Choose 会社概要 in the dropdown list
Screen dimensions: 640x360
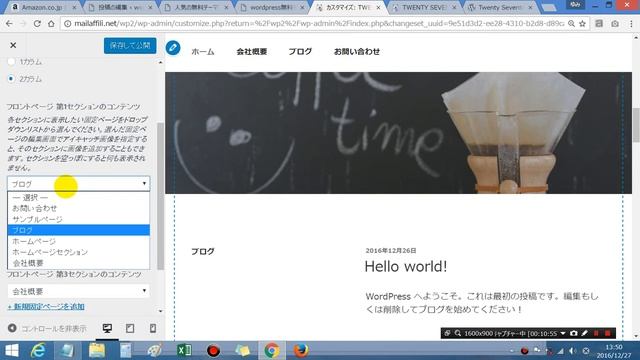point(78,263)
